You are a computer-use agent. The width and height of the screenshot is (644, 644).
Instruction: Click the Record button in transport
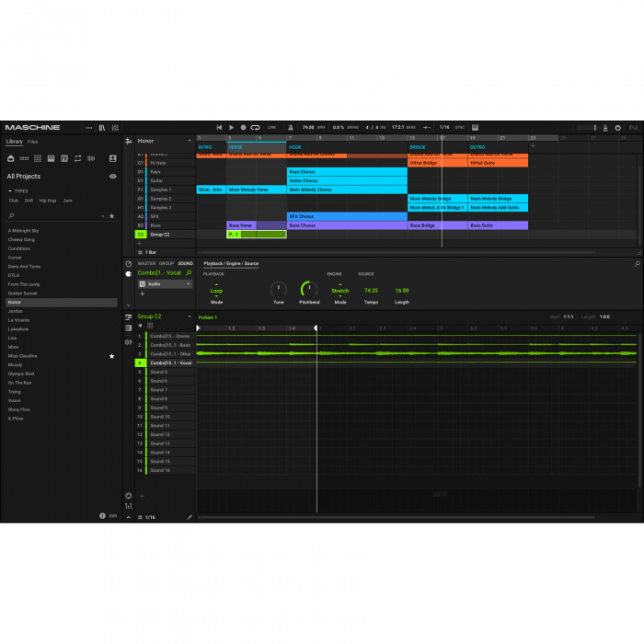click(x=243, y=127)
